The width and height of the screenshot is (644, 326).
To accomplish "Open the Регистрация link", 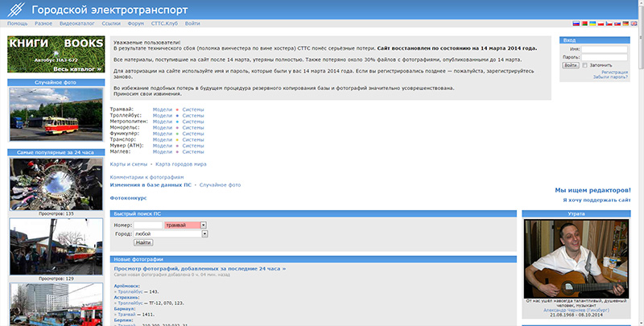I will 614,72.
